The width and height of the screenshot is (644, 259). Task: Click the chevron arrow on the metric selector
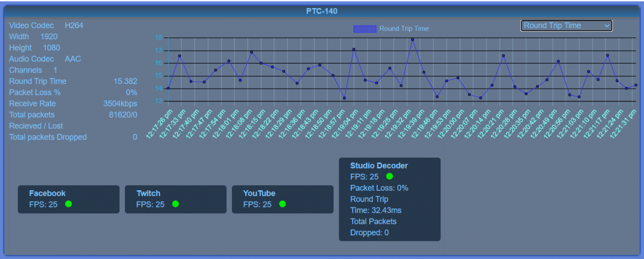coord(606,25)
